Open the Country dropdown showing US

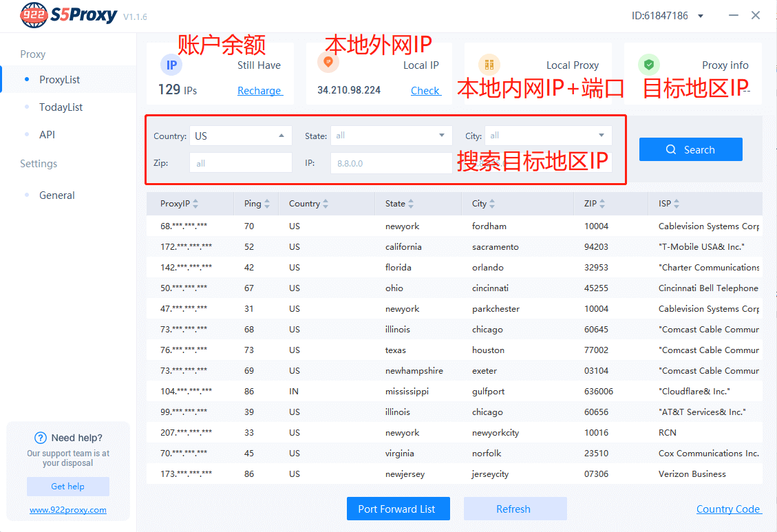point(240,136)
